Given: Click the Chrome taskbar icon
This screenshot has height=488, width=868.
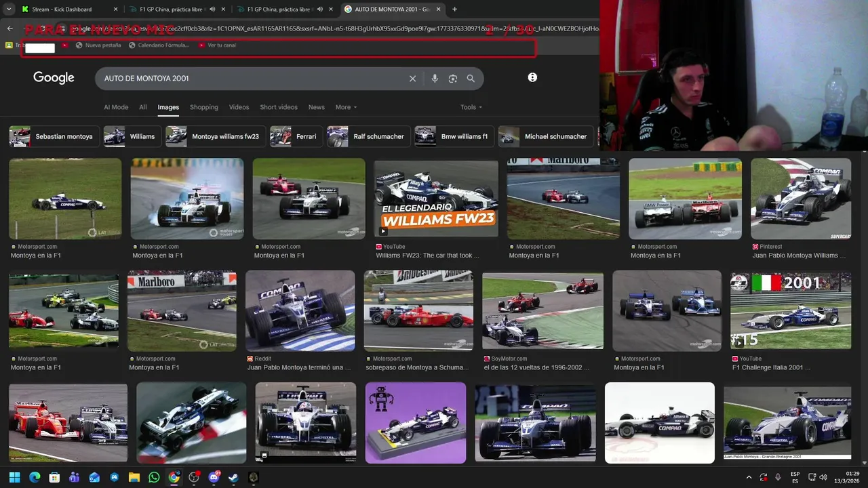Looking at the screenshot, I should (x=174, y=477).
